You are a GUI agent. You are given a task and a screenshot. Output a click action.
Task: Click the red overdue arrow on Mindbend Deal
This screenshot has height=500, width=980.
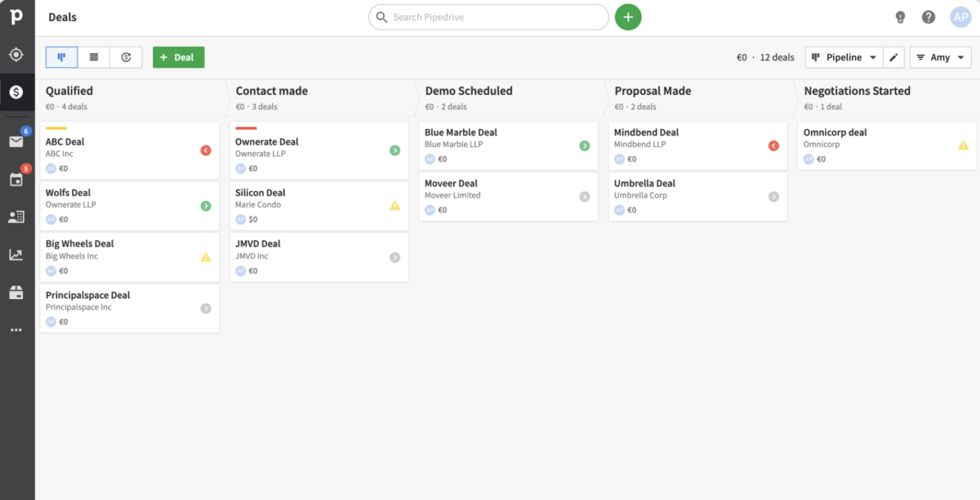pos(773,146)
